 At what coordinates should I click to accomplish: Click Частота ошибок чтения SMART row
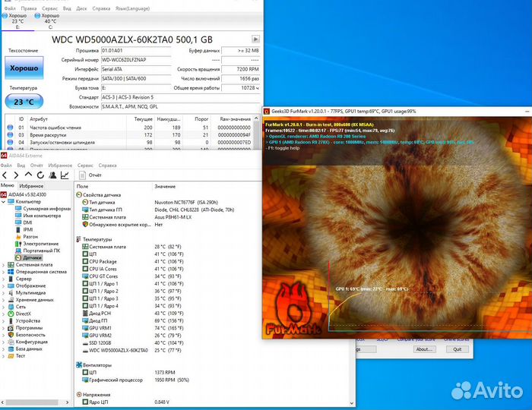pyautogui.click(x=129, y=128)
